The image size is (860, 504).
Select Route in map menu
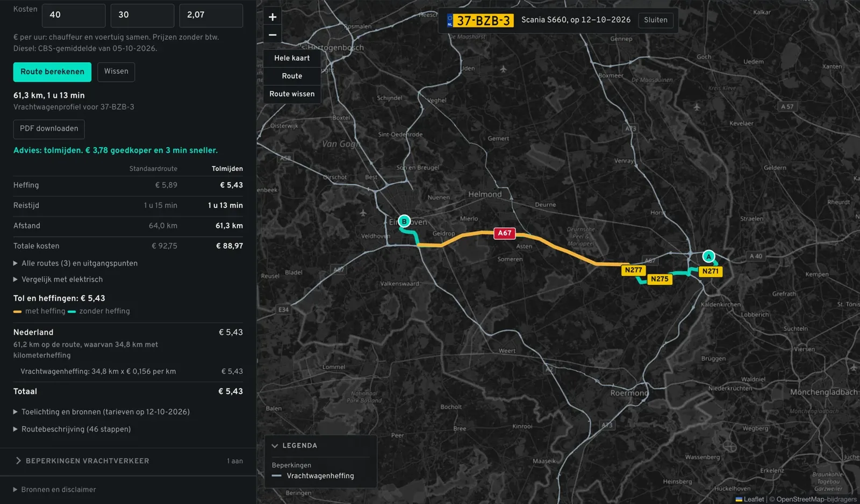click(x=292, y=76)
